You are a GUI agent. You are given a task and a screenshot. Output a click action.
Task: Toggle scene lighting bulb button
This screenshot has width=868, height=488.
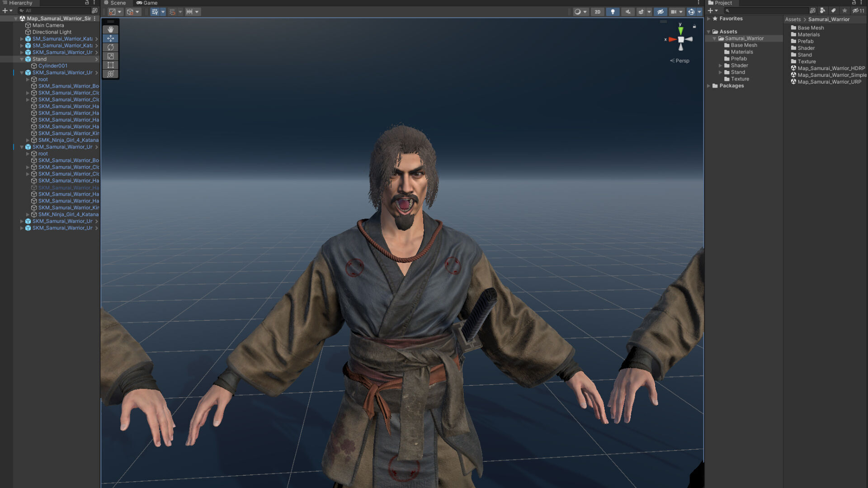coord(613,12)
